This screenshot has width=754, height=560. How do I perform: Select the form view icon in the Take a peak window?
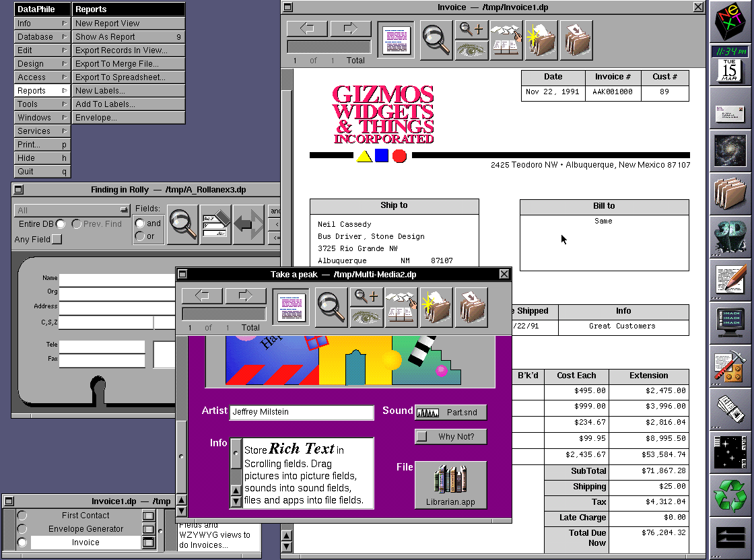tap(291, 308)
